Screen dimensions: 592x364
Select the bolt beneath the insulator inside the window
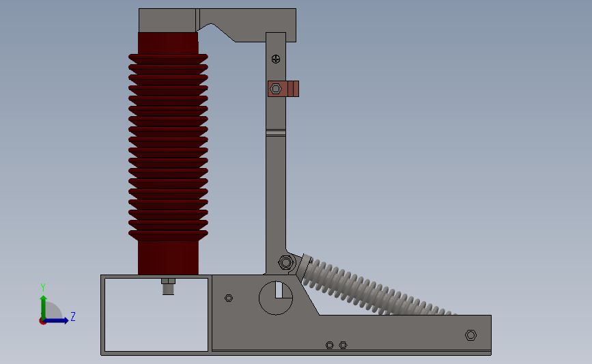tap(168, 287)
